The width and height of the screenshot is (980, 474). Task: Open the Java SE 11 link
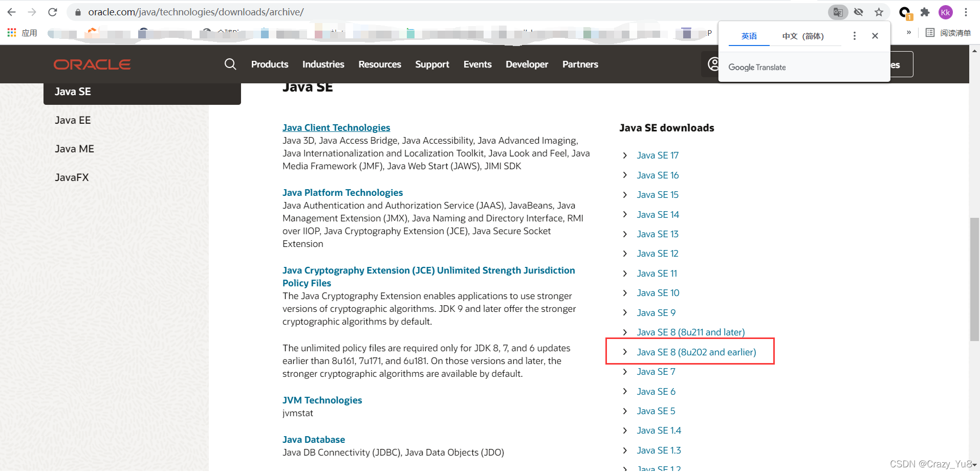pos(657,274)
